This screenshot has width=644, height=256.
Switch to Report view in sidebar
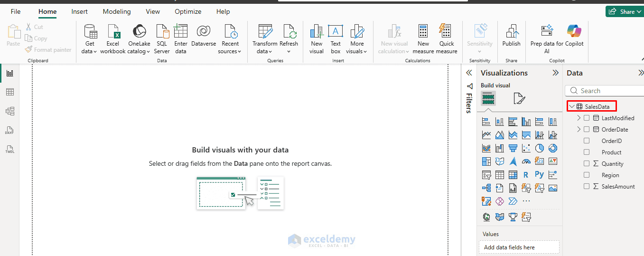point(9,73)
